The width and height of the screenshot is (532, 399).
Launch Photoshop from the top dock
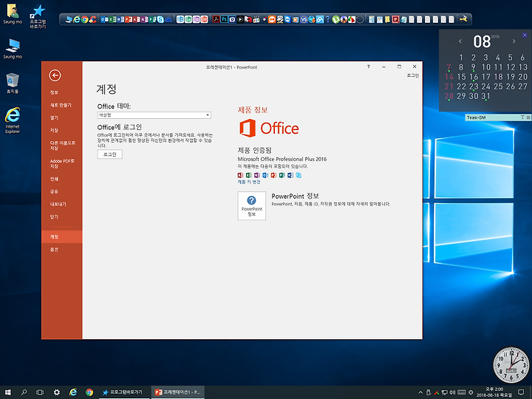(225, 19)
